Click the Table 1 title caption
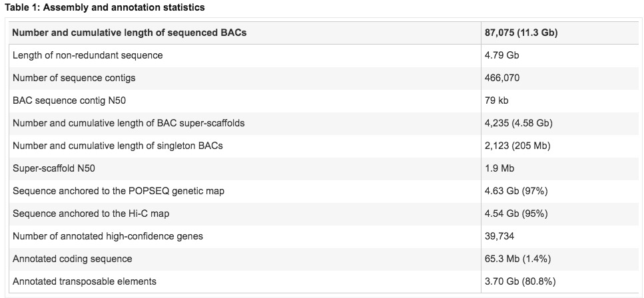 pos(105,8)
